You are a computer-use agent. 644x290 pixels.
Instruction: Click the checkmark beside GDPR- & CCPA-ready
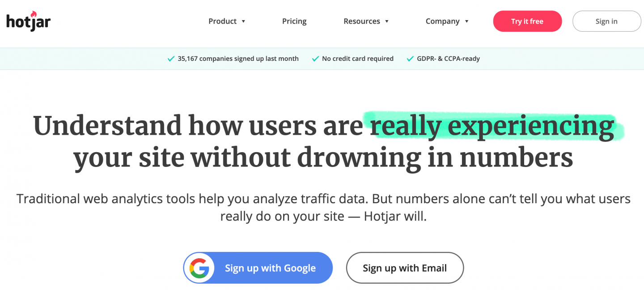tap(410, 59)
